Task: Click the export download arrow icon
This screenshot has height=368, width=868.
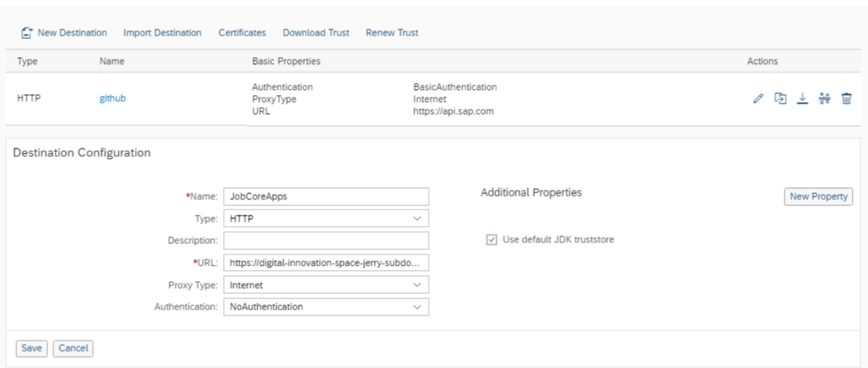Action: tap(802, 99)
